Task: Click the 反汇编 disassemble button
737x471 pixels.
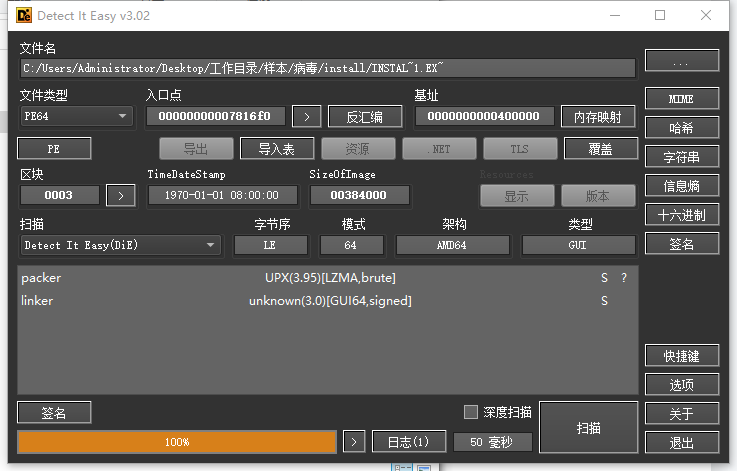Action: coord(365,117)
